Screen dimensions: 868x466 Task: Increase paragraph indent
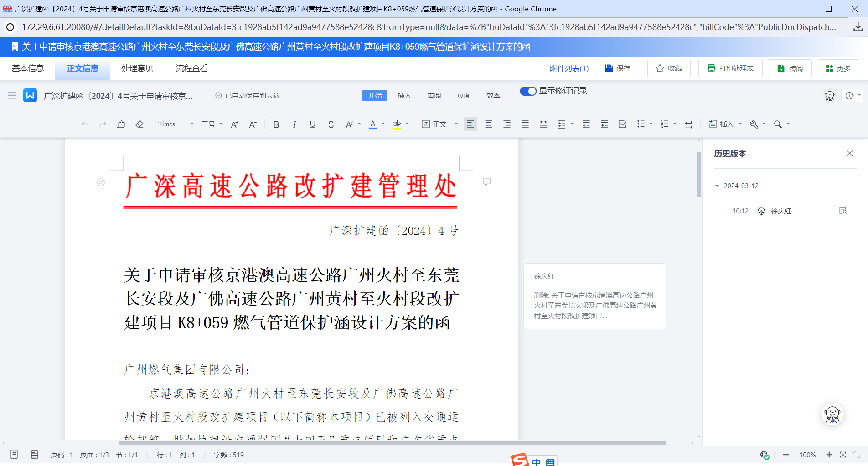pyautogui.click(x=604, y=124)
